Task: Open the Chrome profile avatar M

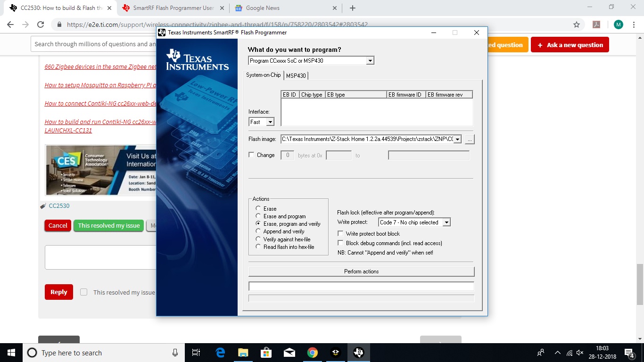Action: (618, 25)
